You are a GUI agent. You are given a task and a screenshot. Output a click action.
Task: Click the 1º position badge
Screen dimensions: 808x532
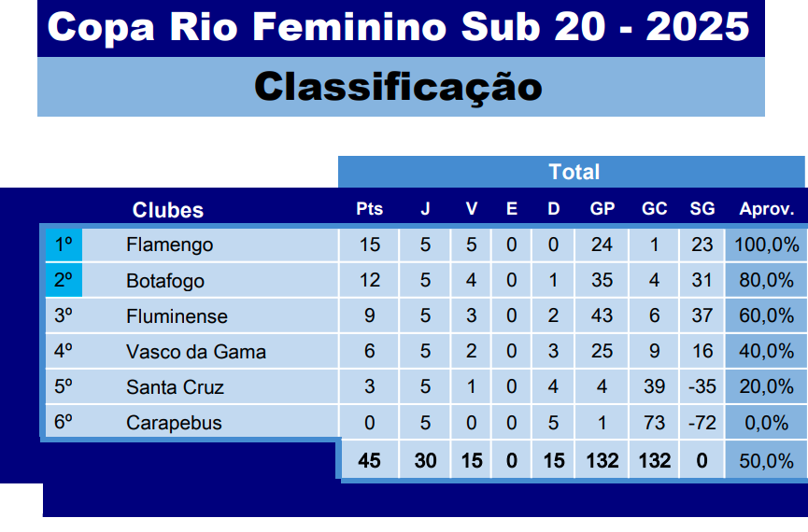[64, 245]
